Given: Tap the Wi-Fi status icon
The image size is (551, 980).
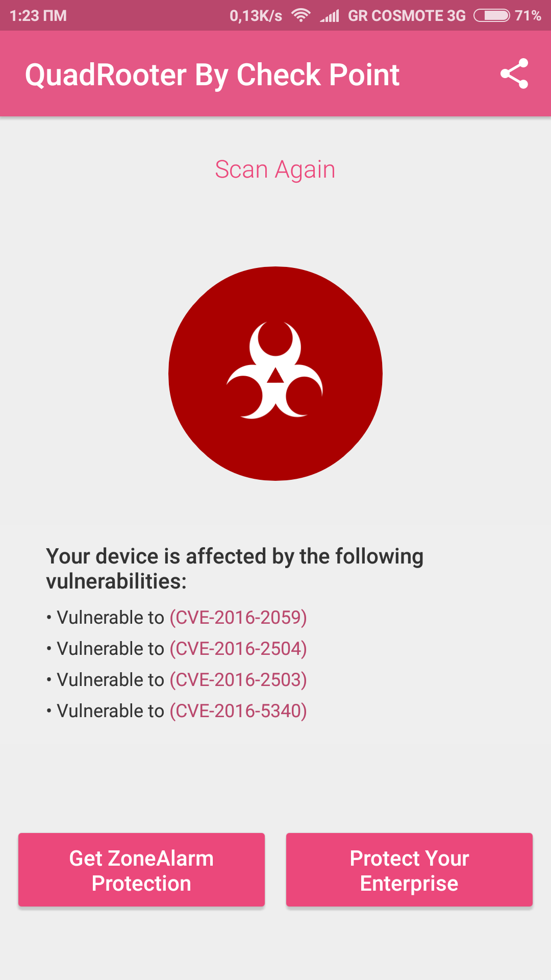Looking at the screenshot, I should coord(301,16).
